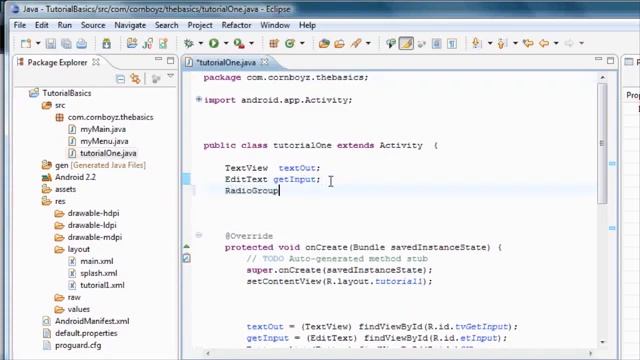Open the Previous Annotation dropdown arrow
The width and height of the screenshot is (640, 360).
515,43
